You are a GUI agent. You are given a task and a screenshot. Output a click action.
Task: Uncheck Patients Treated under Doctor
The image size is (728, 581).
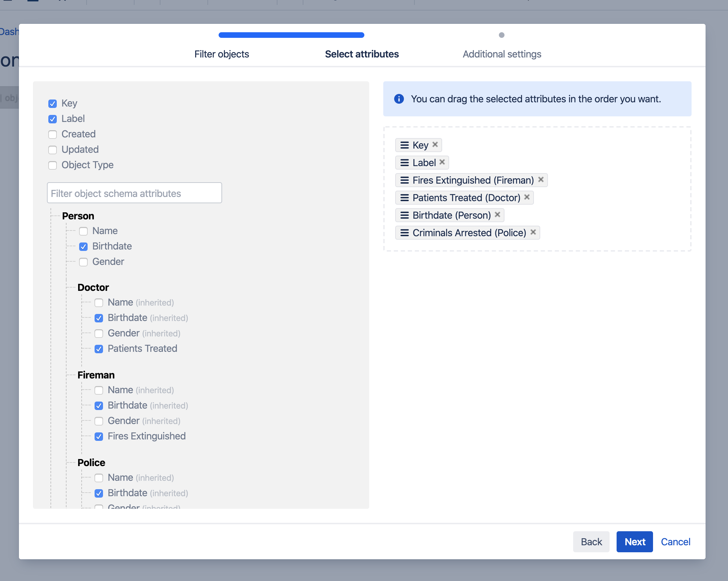(99, 349)
